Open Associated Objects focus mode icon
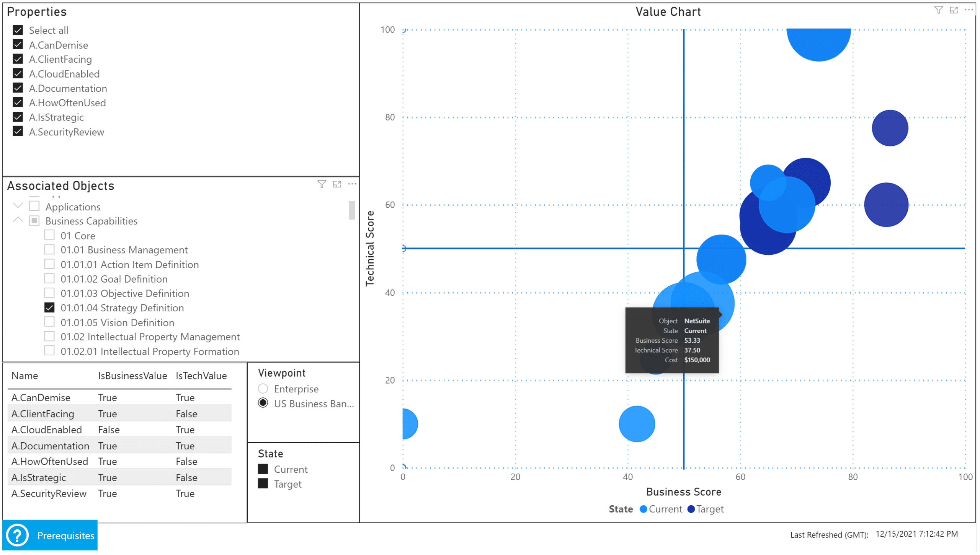 click(x=337, y=184)
